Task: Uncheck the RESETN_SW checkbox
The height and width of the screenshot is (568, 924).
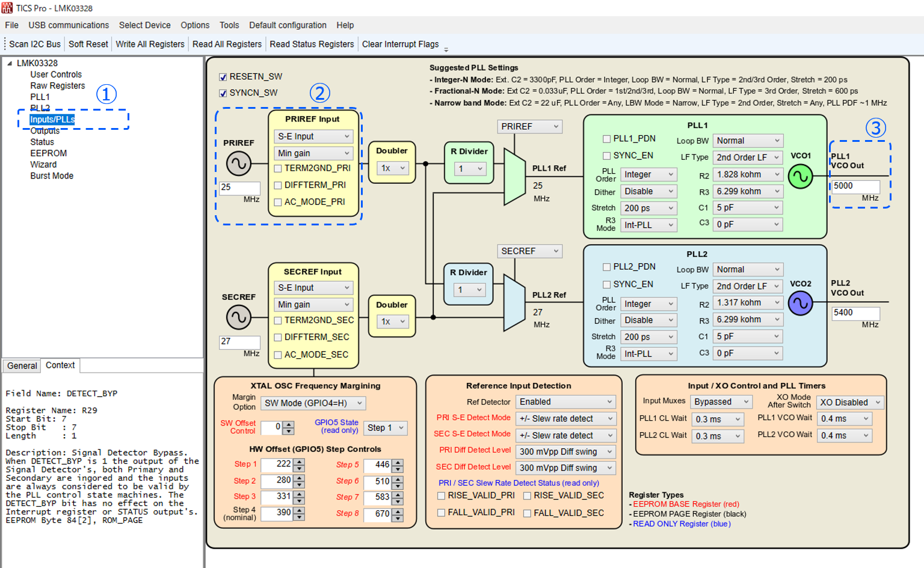Action: 223,76
